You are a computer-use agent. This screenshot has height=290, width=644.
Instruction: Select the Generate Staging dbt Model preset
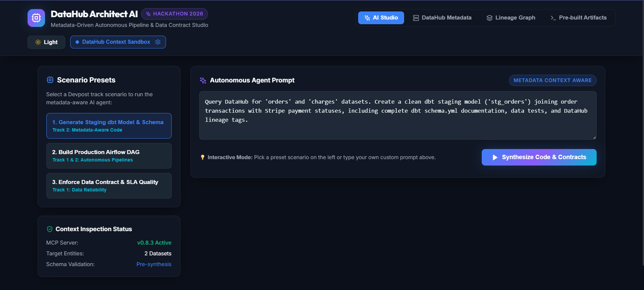(x=109, y=126)
